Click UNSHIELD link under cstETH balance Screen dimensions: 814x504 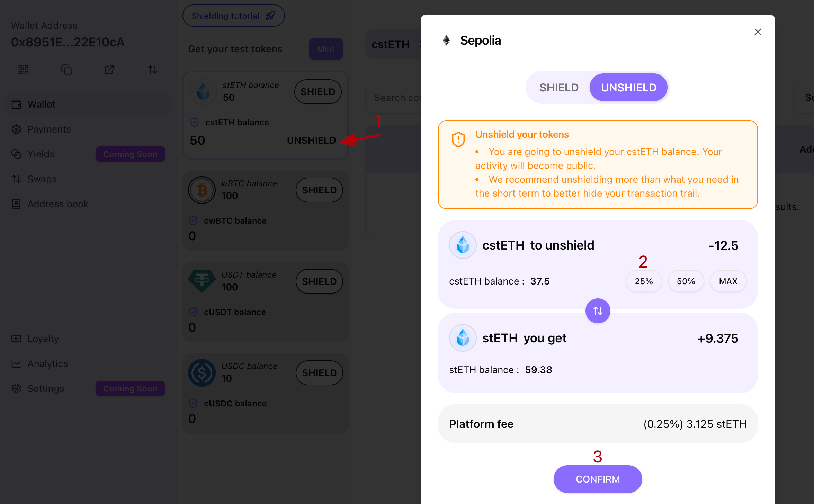coord(311,140)
